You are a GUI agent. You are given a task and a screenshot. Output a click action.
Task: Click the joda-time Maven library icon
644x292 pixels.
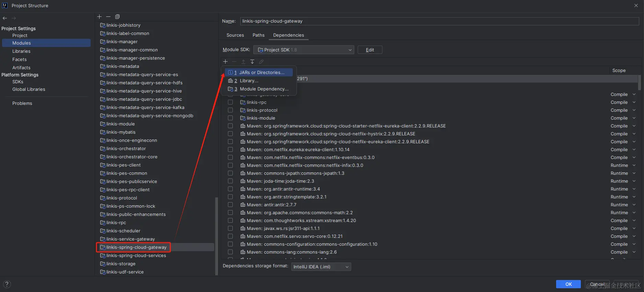243,181
